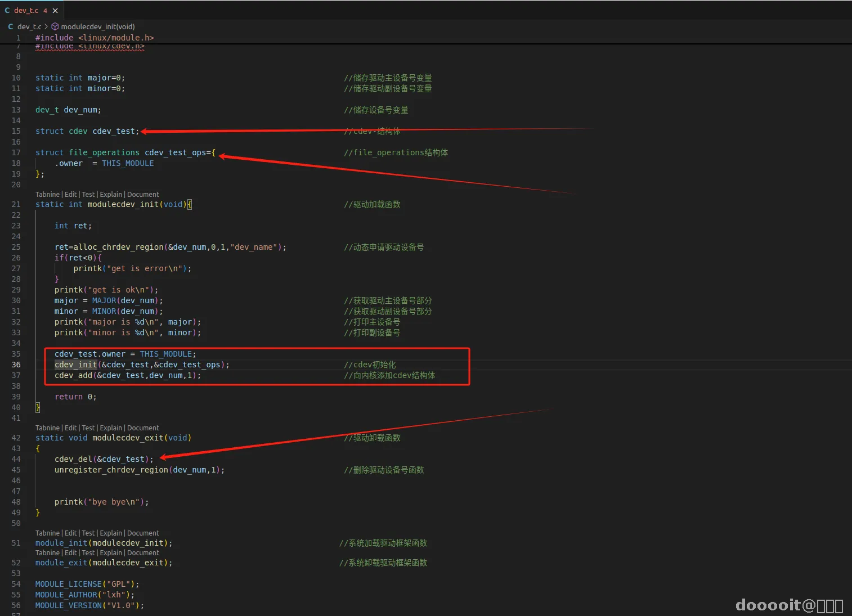
Task: Click Explain above the modulecdev_init function
Action: coord(111,195)
